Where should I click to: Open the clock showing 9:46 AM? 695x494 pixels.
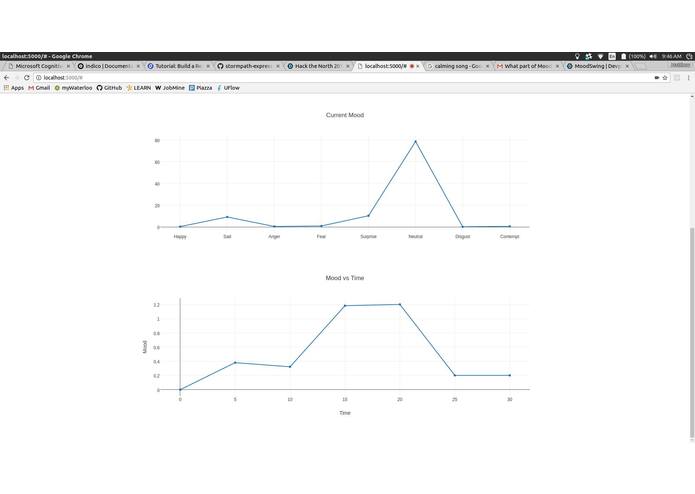[672, 56]
